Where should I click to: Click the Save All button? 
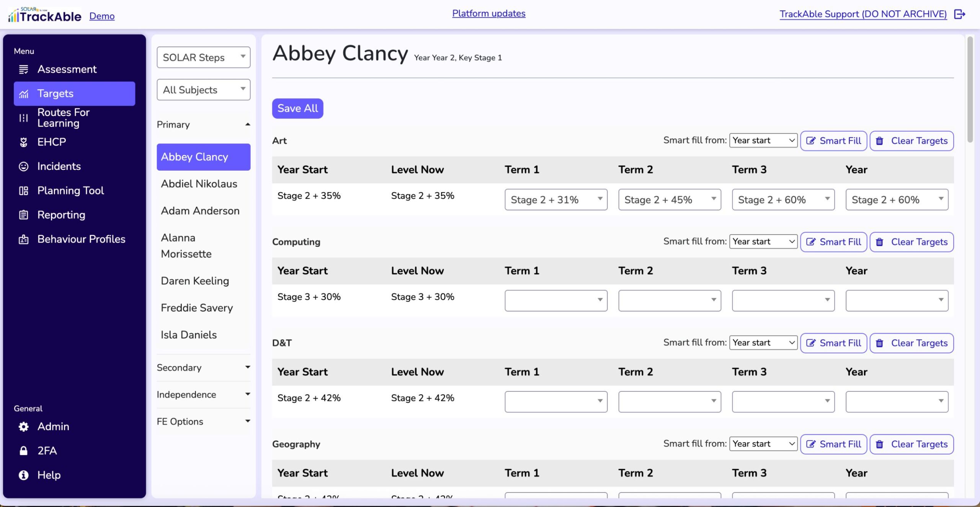coord(297,109)
